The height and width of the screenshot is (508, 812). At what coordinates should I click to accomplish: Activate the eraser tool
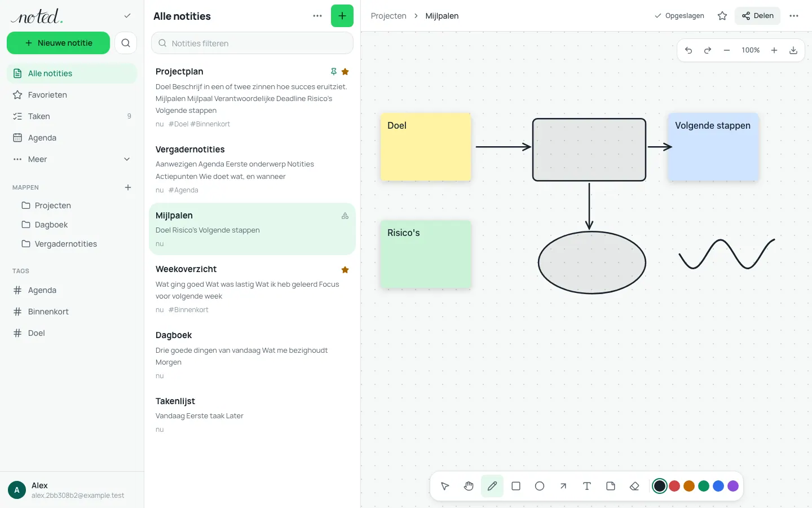(x=634, y=486)
